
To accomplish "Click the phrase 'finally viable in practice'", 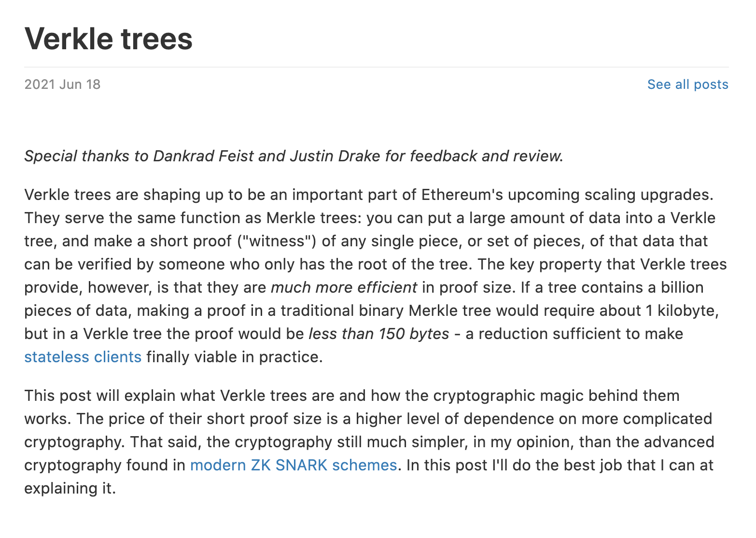I will point(234,357).
